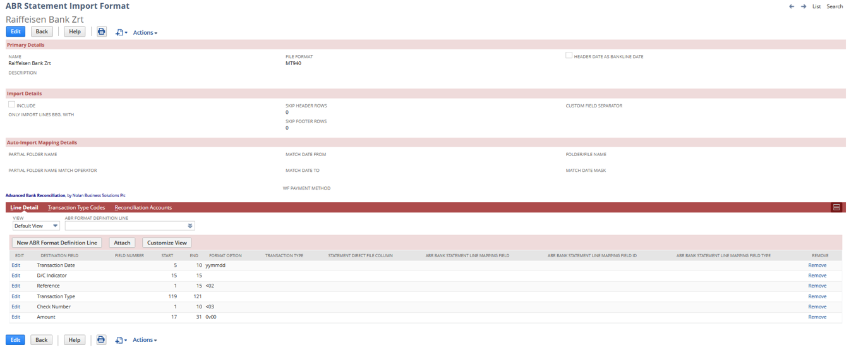Viewport: 868px width, 352px height.
Task: Click the Customize View button
Action: tap(167, 243)
